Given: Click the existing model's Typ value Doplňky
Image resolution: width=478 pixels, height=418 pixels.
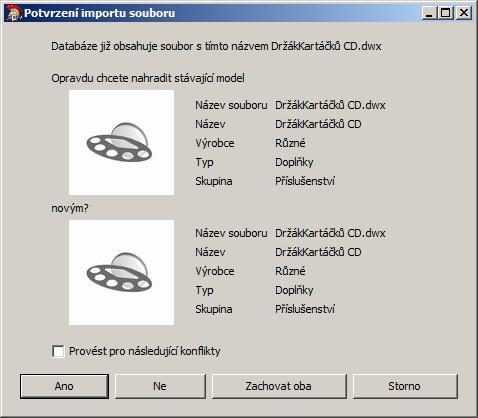Looking at the screenshot, I should (294, 162).
